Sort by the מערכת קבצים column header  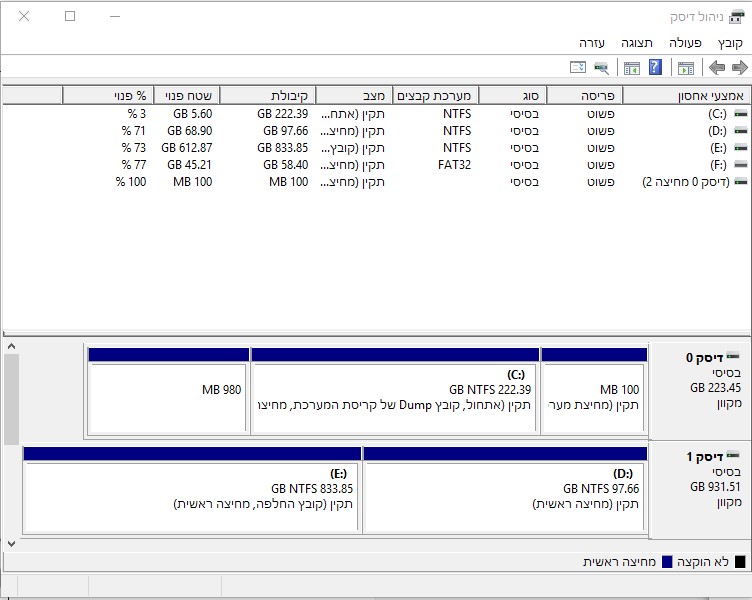point(436,96)
